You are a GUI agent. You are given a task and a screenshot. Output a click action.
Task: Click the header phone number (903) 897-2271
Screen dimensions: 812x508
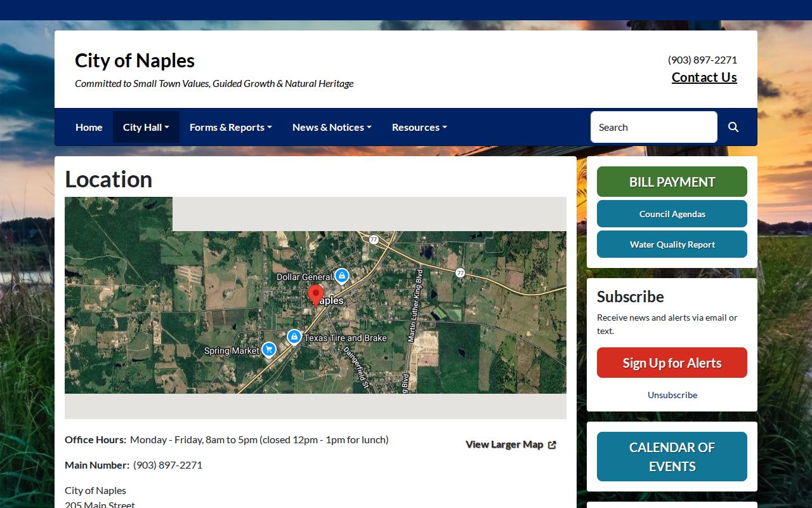(x=702, y=60)
